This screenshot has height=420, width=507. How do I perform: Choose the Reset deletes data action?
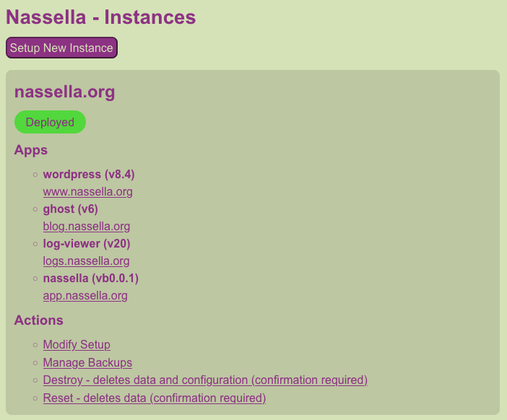pyautogui.click(x=155, y=398)
